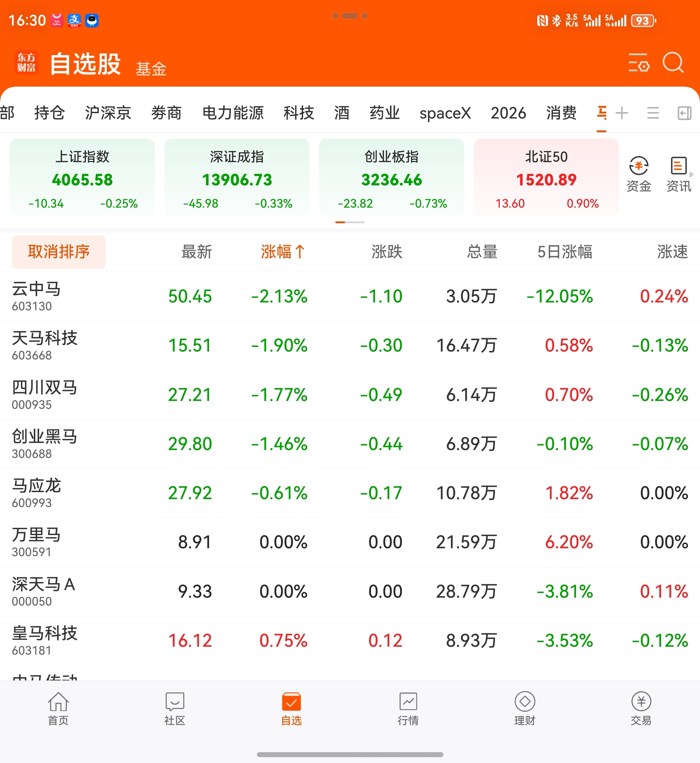Open 交易 trade icon in bottom bar
The image size is (700, 763).
(x=641, y=708)
